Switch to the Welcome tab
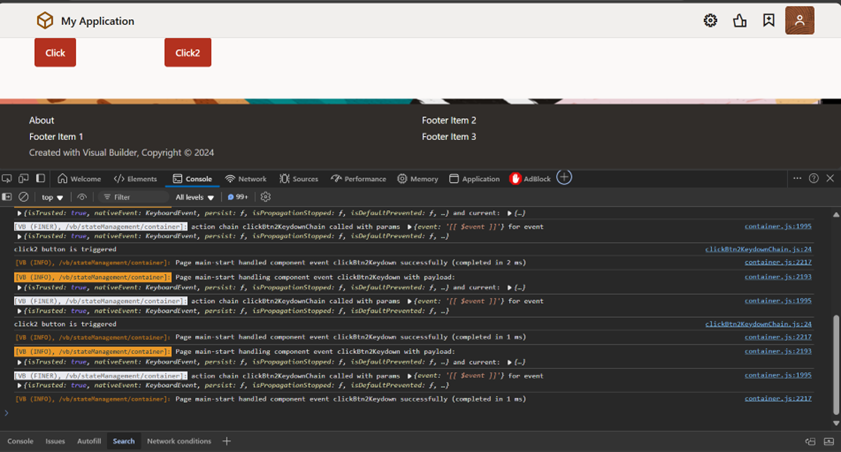Image resolution: width=841 pixels, height=452 pixels. 79,179
